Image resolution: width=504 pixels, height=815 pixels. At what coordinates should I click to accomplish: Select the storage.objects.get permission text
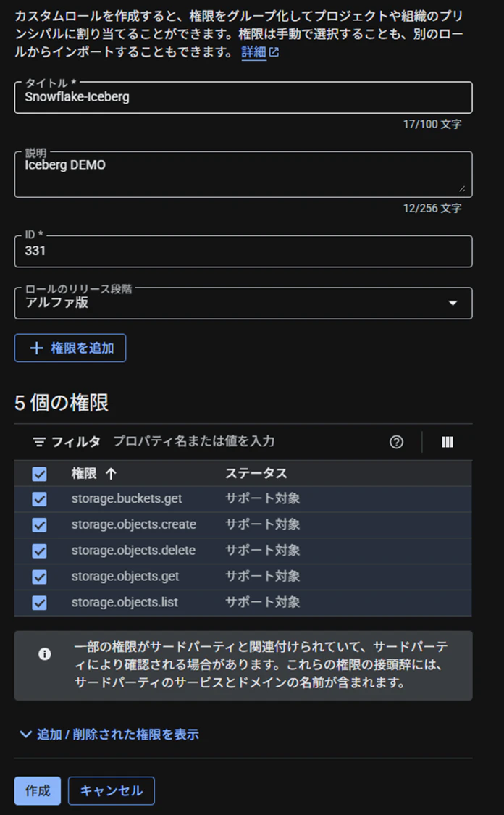pyautogui.click(x=125, y=577)
